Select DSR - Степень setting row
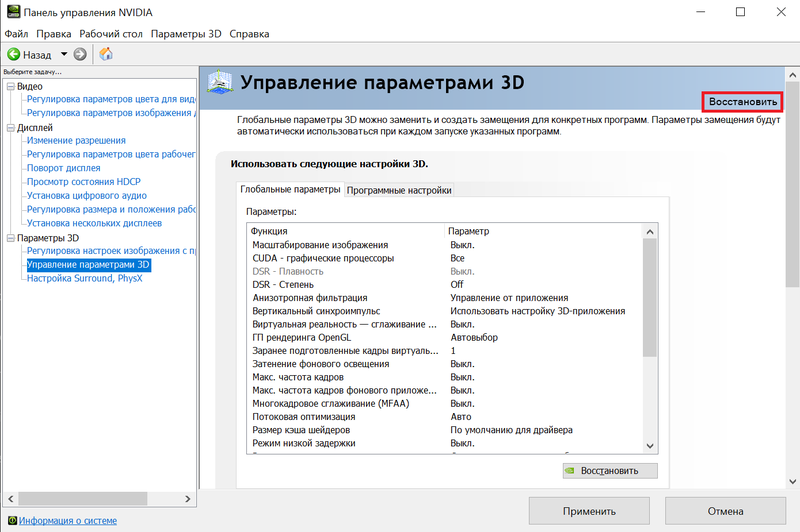 point(444,285)
